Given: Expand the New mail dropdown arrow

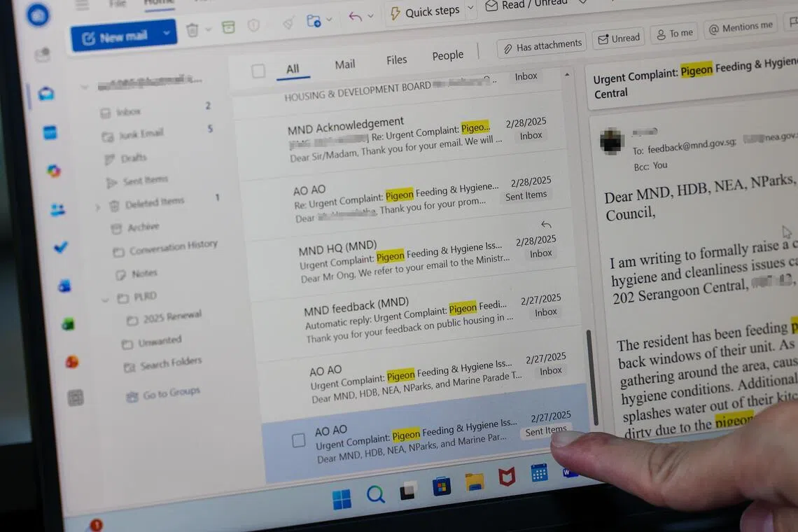Looking at the screenshot, I should pyautogui.click(x=167, y=33).
